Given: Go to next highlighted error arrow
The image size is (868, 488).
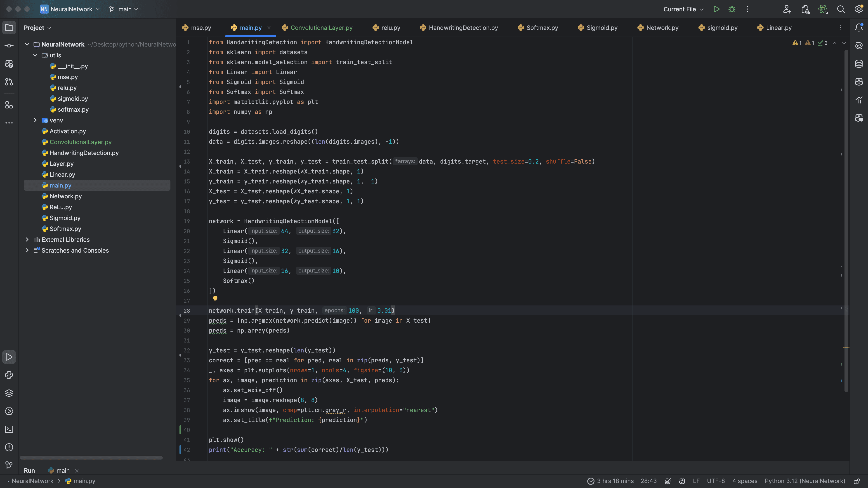Looking at the screenshot, I should [844, 43].
